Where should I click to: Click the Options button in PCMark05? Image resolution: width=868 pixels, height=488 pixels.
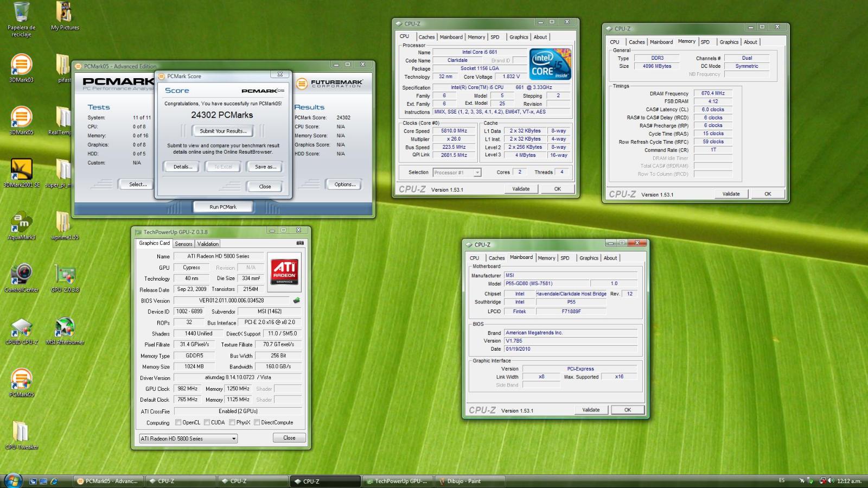(344, 185)
